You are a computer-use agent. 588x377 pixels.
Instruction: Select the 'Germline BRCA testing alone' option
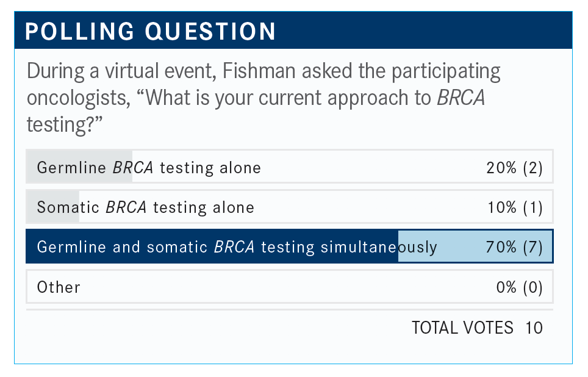149,167
